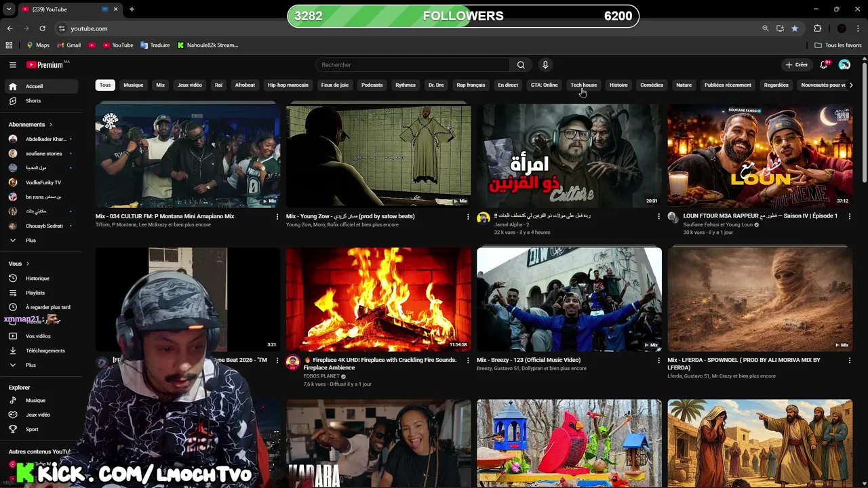Open the tab search dropdown arrow

tap(9, 9)
